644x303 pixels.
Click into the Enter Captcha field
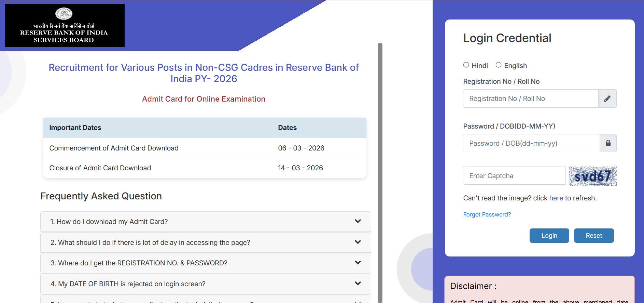tap(514, 176)
